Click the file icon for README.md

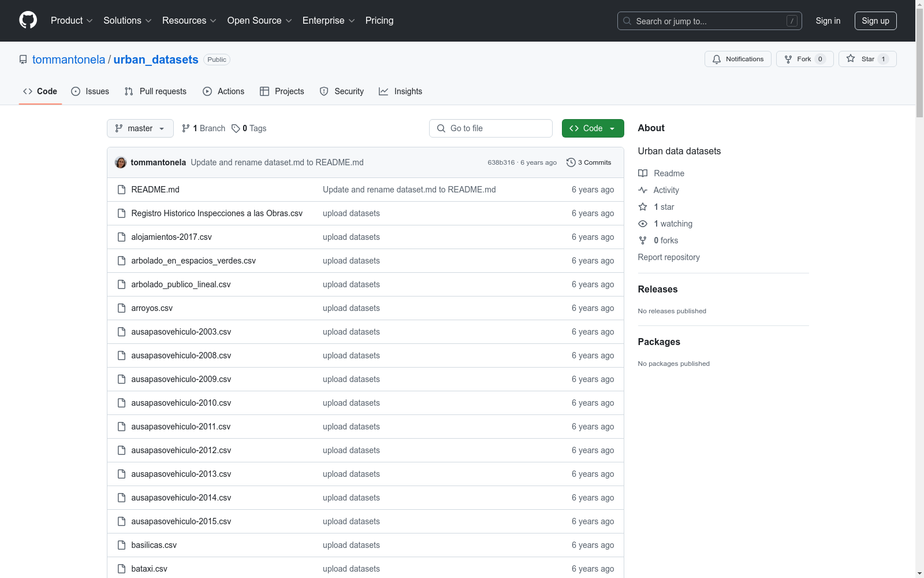[x=121, y=190]
